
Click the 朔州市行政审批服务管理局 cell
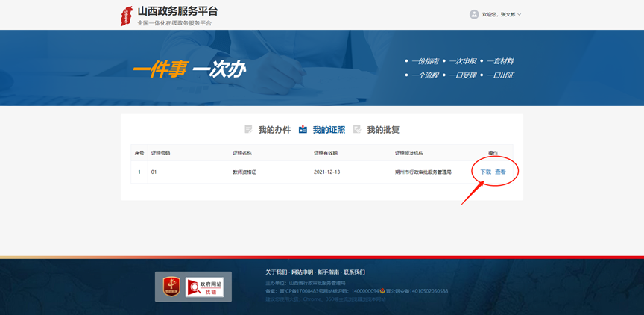tap(423, 172)
